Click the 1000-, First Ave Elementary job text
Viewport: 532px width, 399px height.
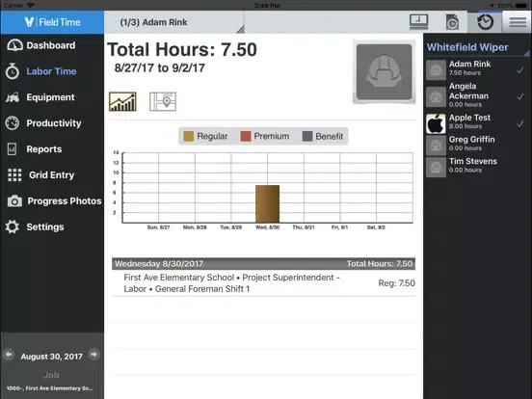[x=49, y=388]
